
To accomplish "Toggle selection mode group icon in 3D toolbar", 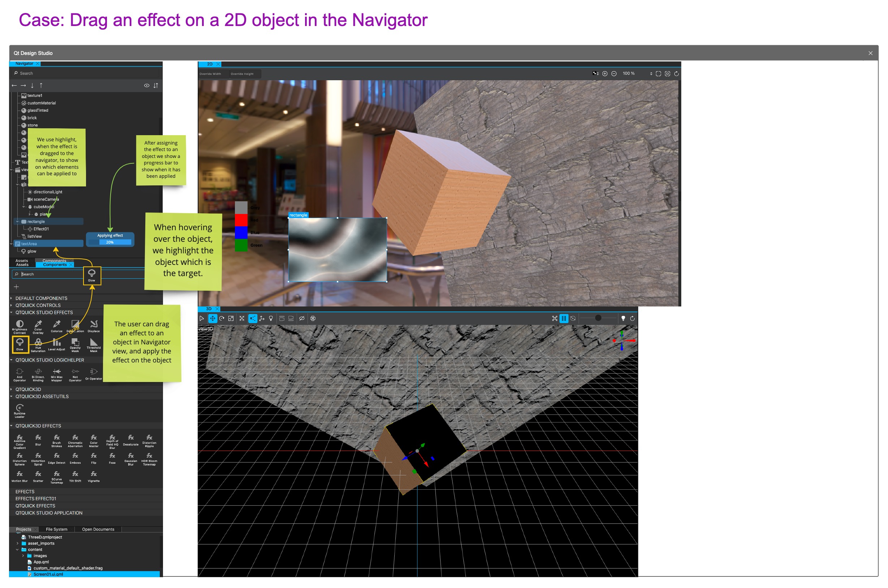I will [253, 318].
